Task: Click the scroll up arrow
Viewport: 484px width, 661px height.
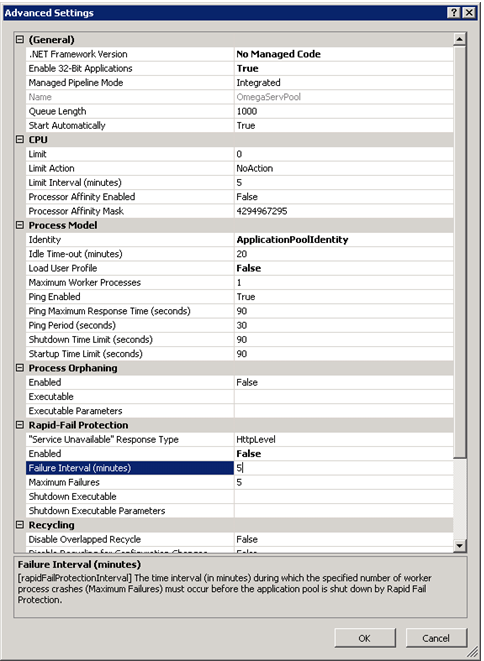Action: click(x=460, y=39)
